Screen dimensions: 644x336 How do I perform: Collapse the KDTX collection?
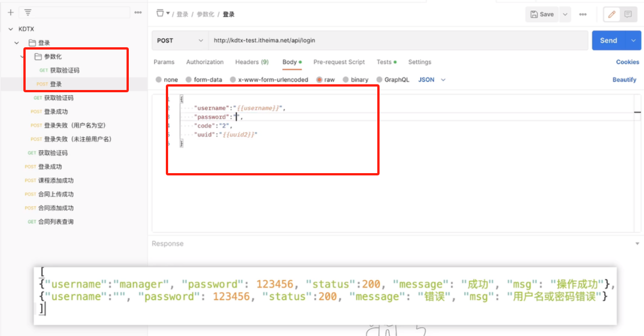pos(11,29)
